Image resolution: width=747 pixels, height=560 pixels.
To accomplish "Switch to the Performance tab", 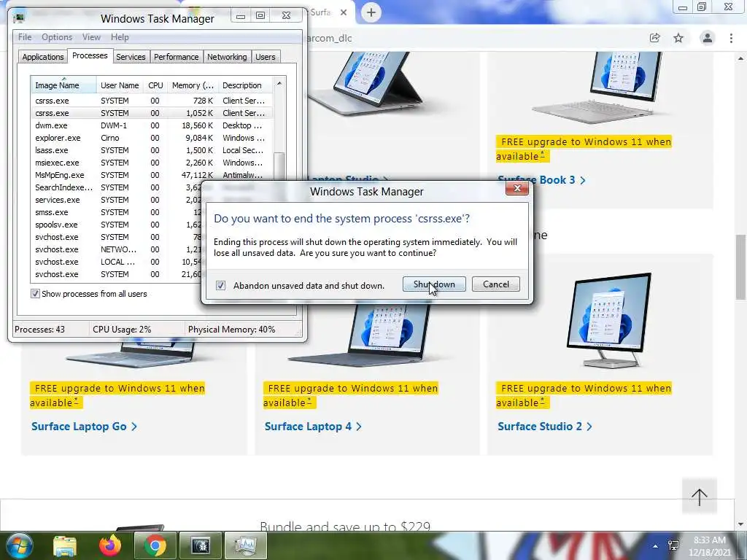I will pyautogui.click(x=176, y=57).
